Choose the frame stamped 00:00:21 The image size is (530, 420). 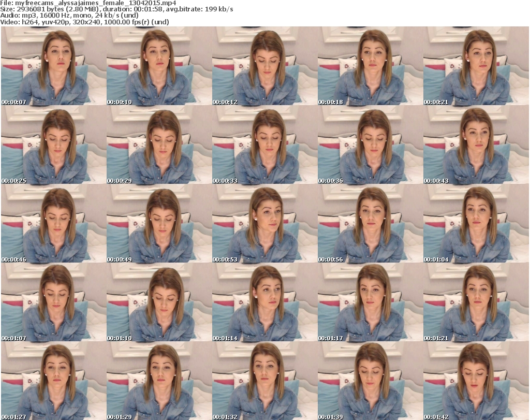pyautogui.click(x=476, y=66)
